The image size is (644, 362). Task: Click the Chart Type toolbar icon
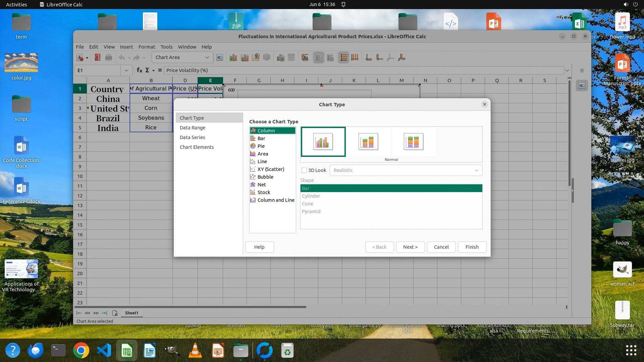[233, 58]
